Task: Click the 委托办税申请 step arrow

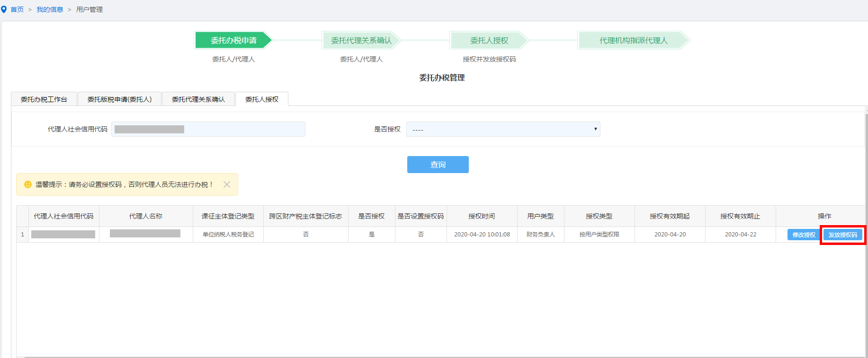Action: pyautogui.click(x=233, y=41)
